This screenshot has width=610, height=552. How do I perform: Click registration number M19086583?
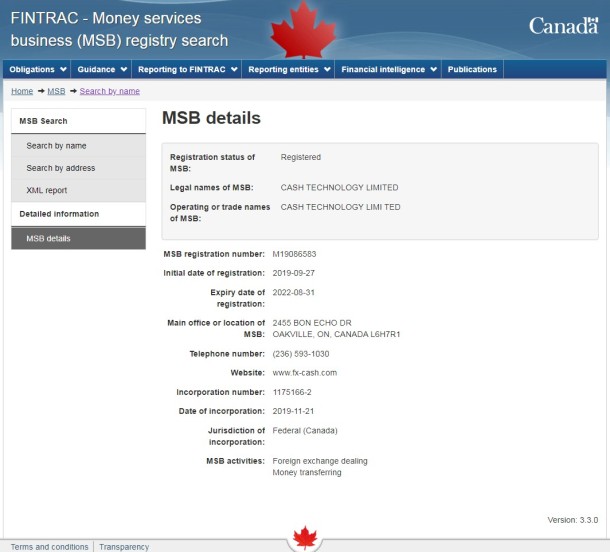294,254
